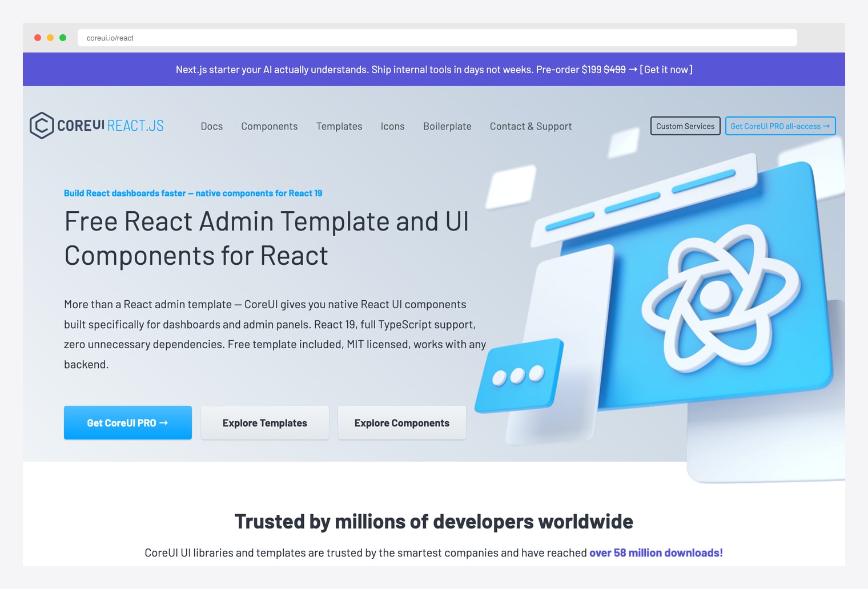Click the 'More than a React admin template' paragraph
This screenshot has height=589, width=868.
[x=275, y=334]
